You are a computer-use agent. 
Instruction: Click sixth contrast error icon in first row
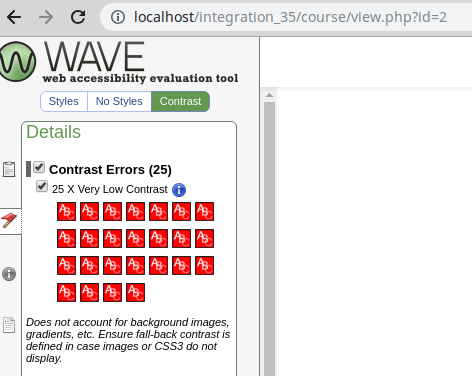point(181,211)
